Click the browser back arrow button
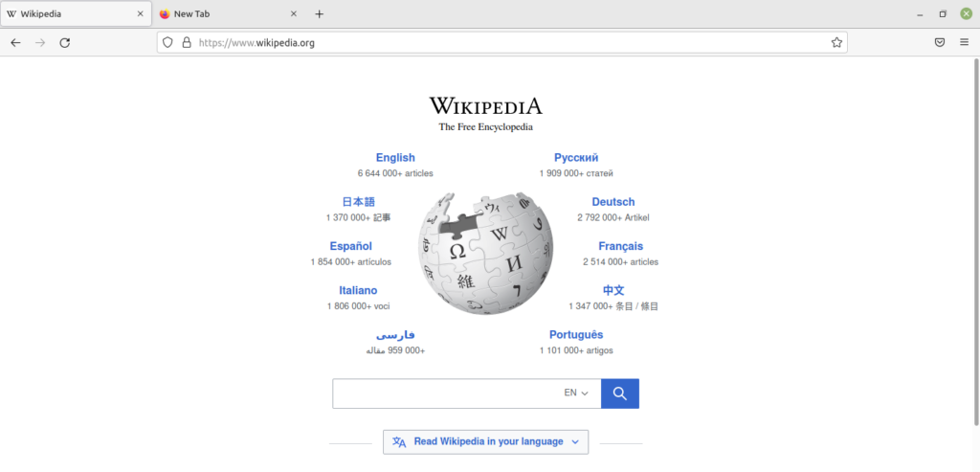980x472 pixels. (15, 42)
